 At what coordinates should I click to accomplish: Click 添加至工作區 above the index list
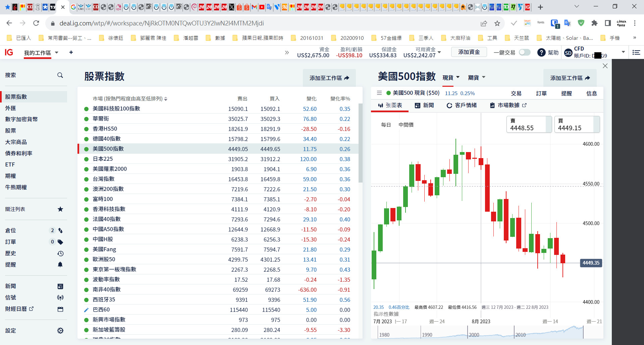pyautogui.click(x=329, y=78)
